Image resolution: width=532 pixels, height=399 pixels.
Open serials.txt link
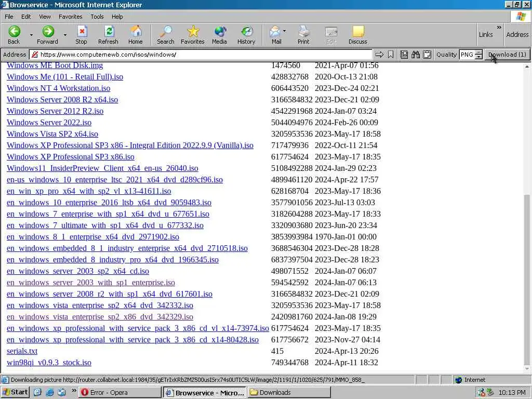pos(22,351)
